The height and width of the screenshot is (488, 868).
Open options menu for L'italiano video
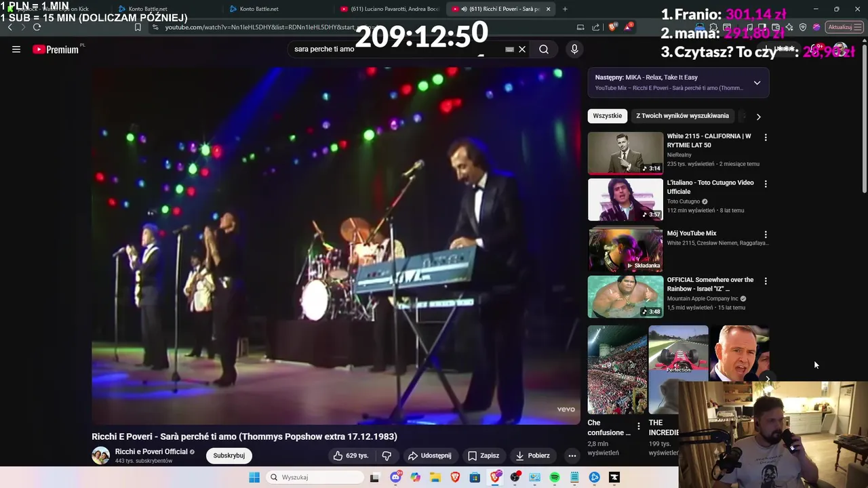(766, 184)
